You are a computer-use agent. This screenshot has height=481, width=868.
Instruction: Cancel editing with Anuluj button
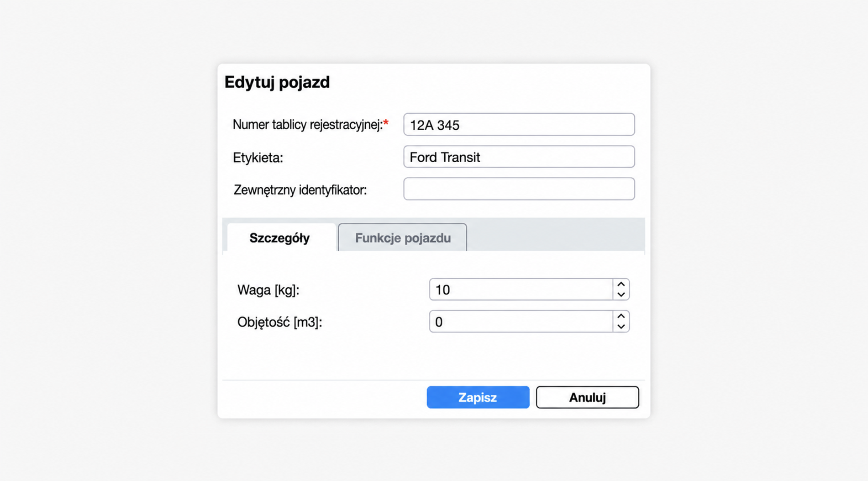click(x=587, y=397)
